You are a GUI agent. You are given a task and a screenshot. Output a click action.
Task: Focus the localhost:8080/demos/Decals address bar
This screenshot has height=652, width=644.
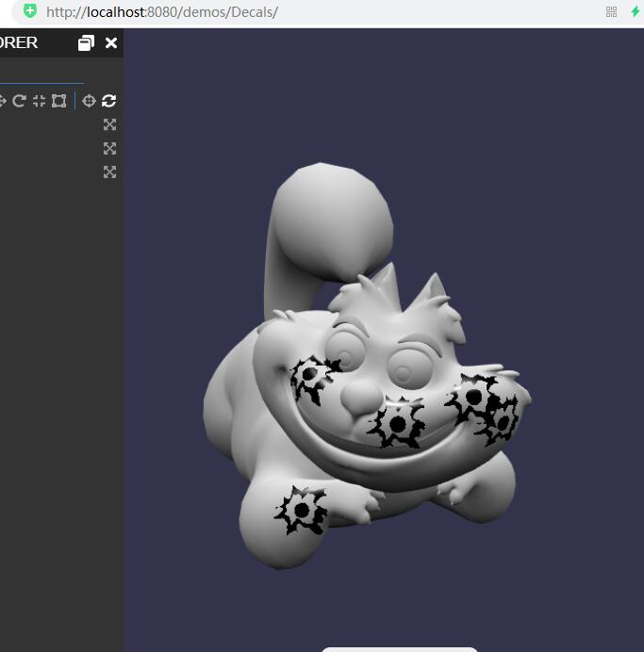pos(162,12)
